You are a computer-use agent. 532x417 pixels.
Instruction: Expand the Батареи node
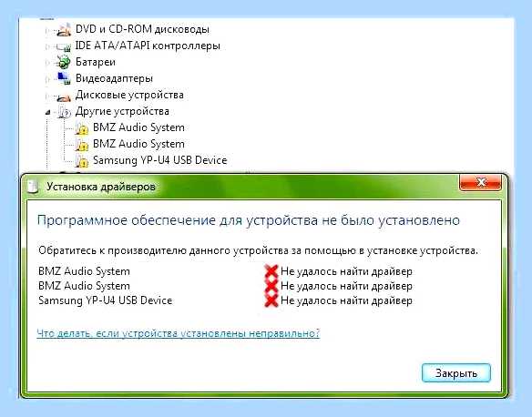(47, 63)
